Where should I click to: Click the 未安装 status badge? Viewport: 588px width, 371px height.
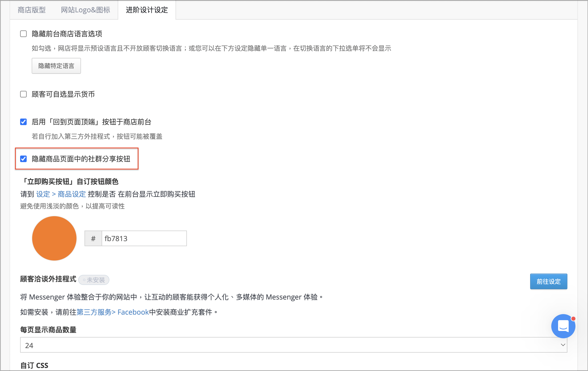94,280
